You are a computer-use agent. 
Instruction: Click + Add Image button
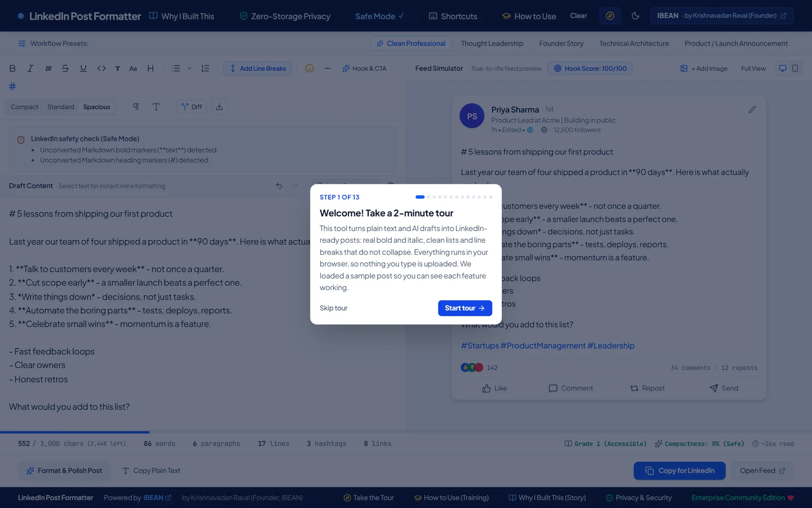click(x=704, y=69)
